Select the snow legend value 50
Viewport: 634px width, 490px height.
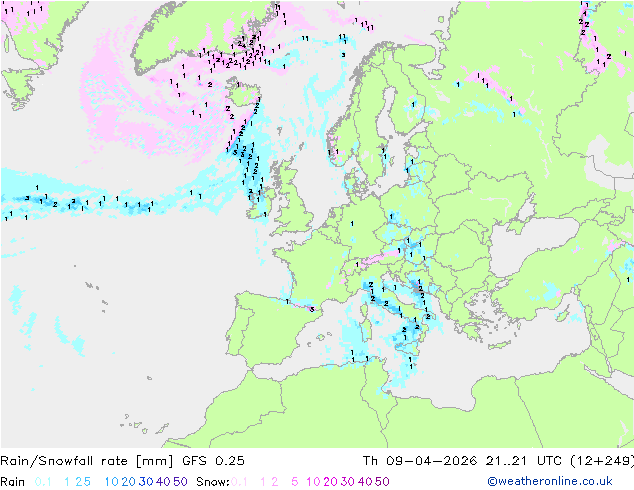coord(382,482)
